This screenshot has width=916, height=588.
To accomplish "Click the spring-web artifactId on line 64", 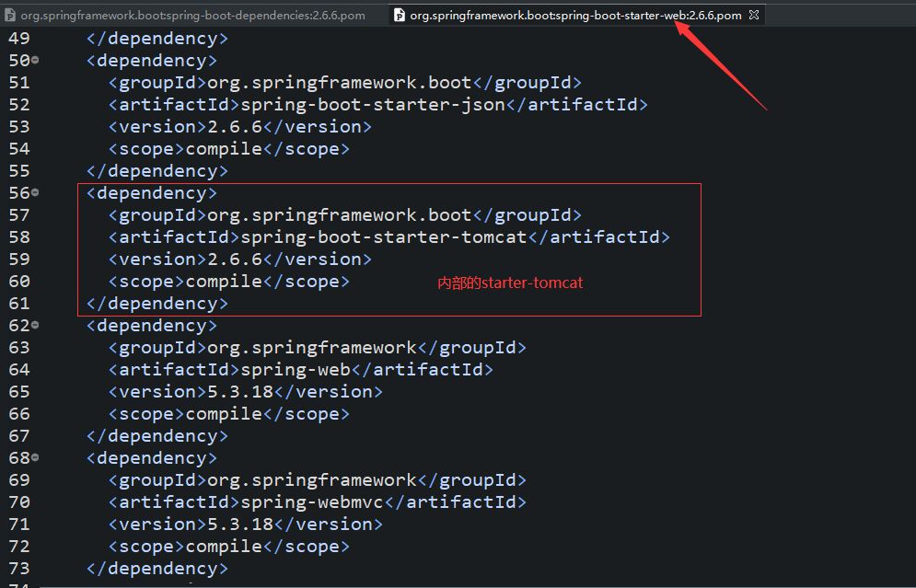I will [x=295, y=370].
